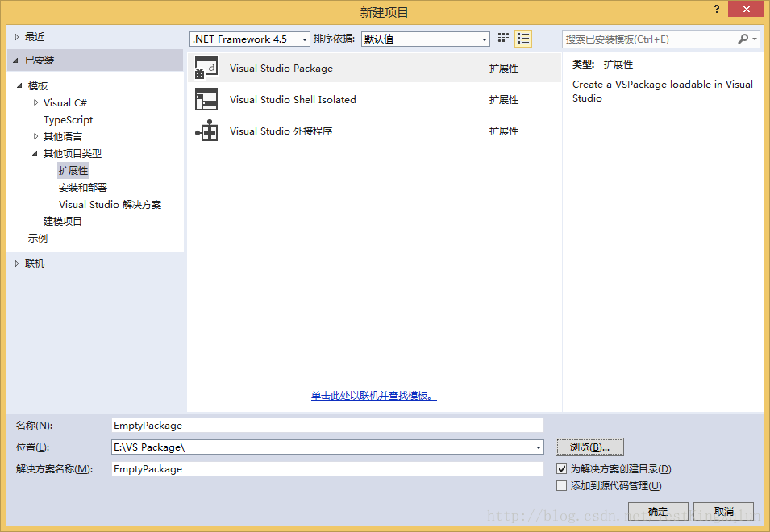The width and height of the screenshot is (770, 532).
Task: Close the 新建项目 dialog
Action: click(x=746, y=10)
